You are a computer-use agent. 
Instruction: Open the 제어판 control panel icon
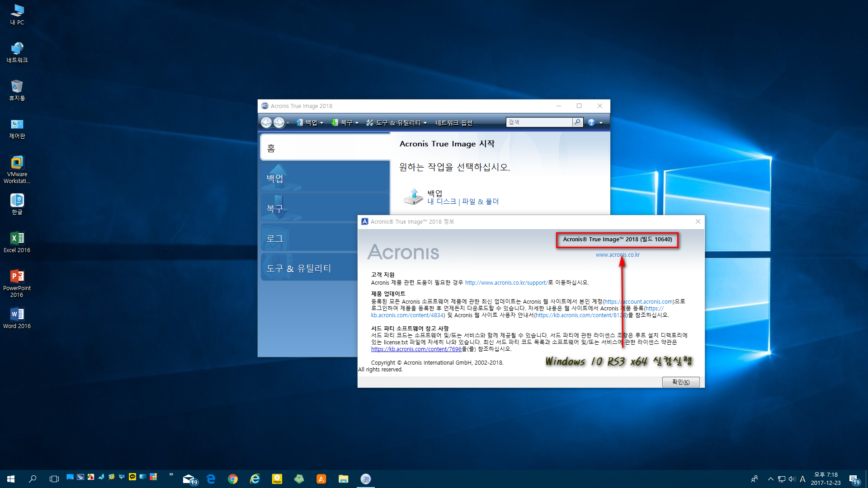[x=17, y=128]
